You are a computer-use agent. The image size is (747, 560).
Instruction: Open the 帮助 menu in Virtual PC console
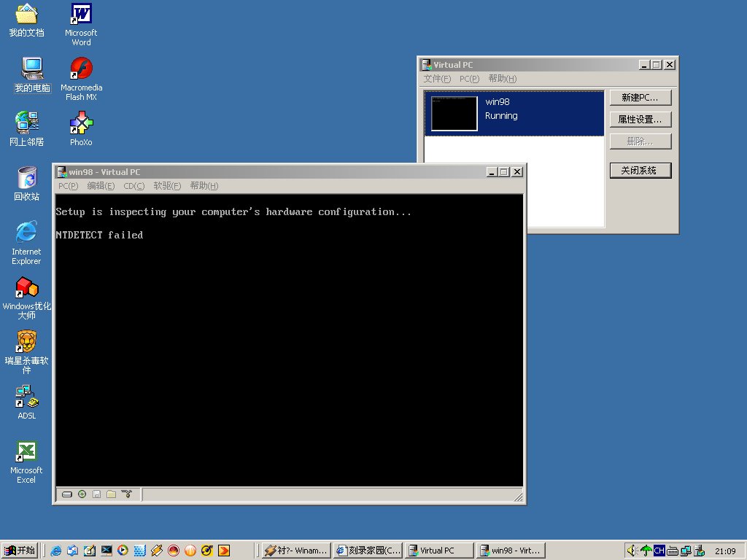point(503,79)
